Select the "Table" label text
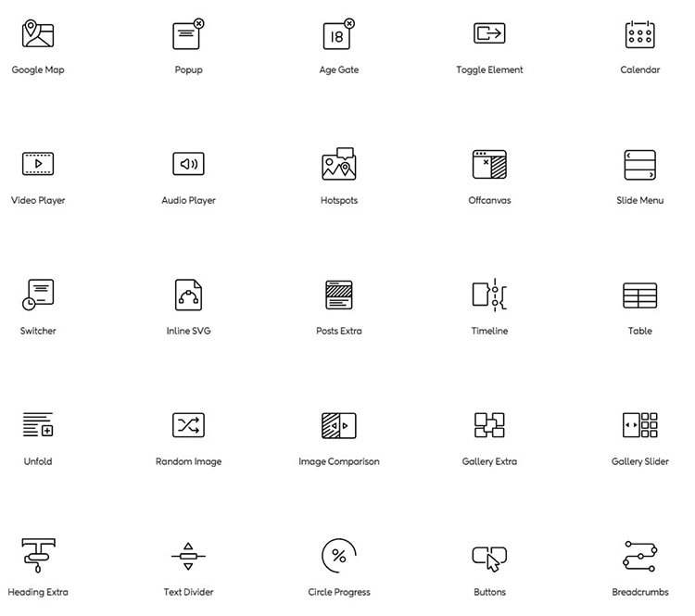The image size is (695, 616). point(640,331)
